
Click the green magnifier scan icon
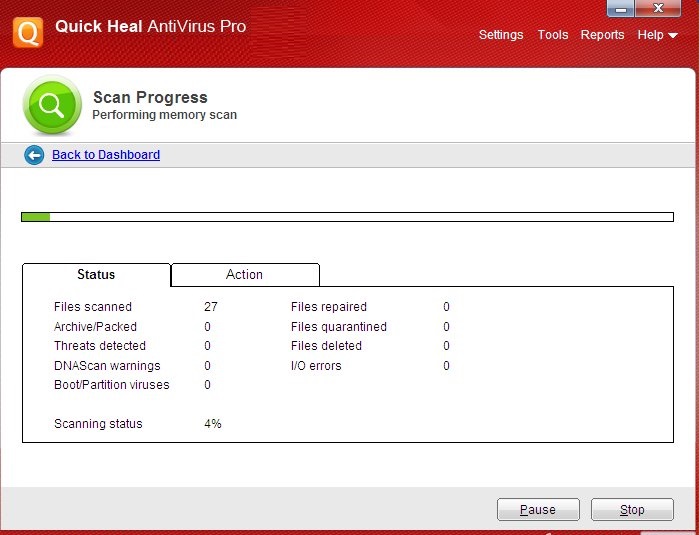(x=52, y=105)
